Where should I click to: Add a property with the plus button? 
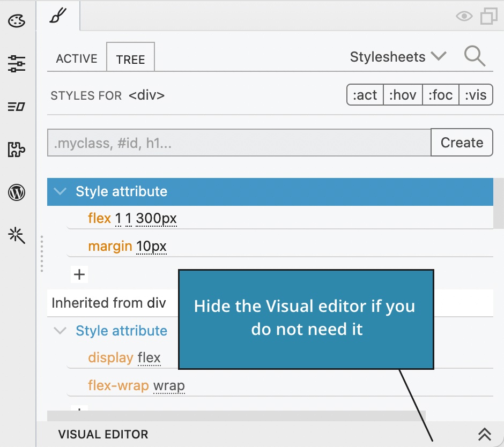(x=79, y=274)
